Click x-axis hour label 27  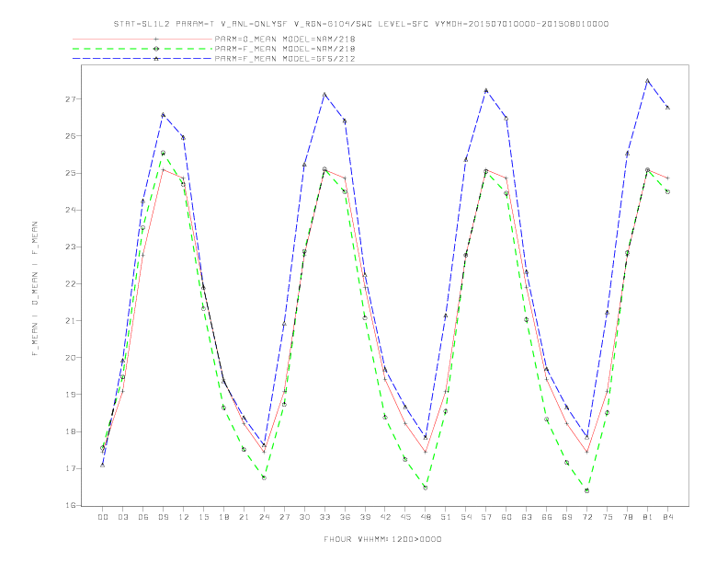[284, 517]
